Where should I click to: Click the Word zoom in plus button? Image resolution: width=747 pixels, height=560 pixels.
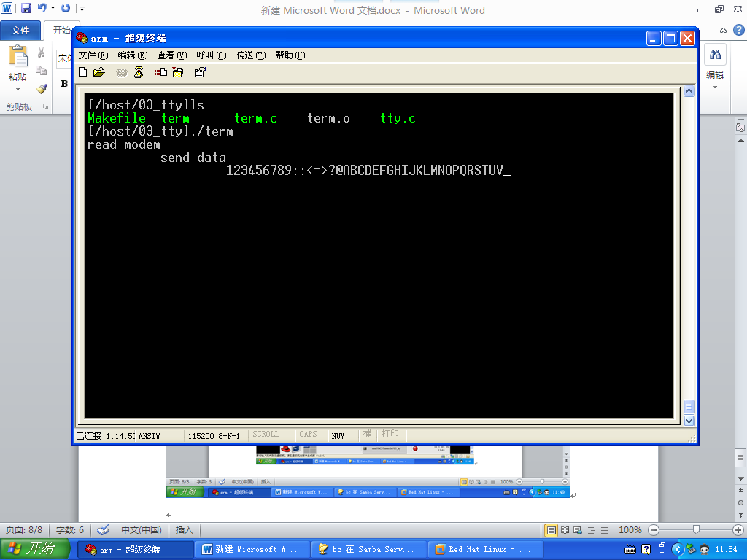[738, 530]
